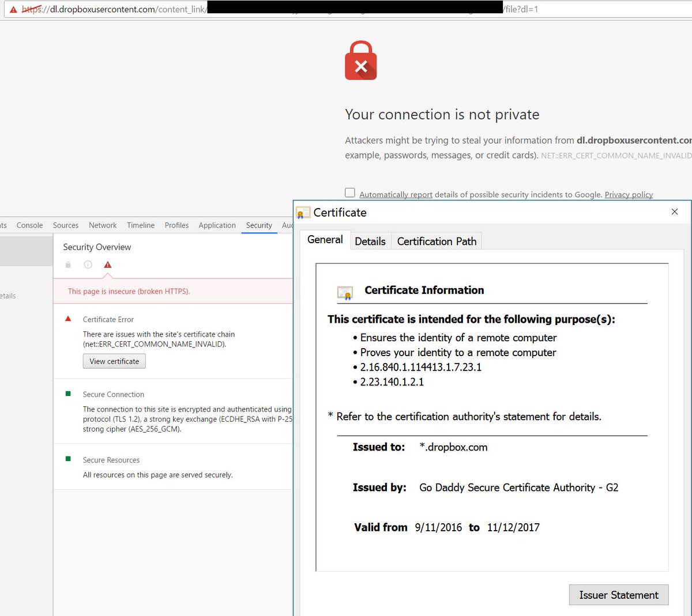
Task: Click the 9/11/2016 valid-from date
Action: [x=438, y=527]
